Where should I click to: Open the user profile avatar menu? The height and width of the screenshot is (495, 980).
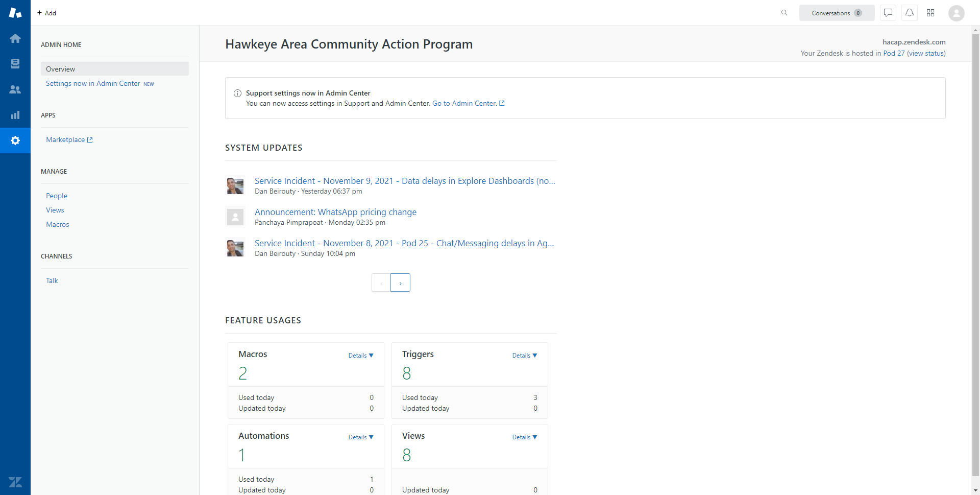(x=956, y=13)
